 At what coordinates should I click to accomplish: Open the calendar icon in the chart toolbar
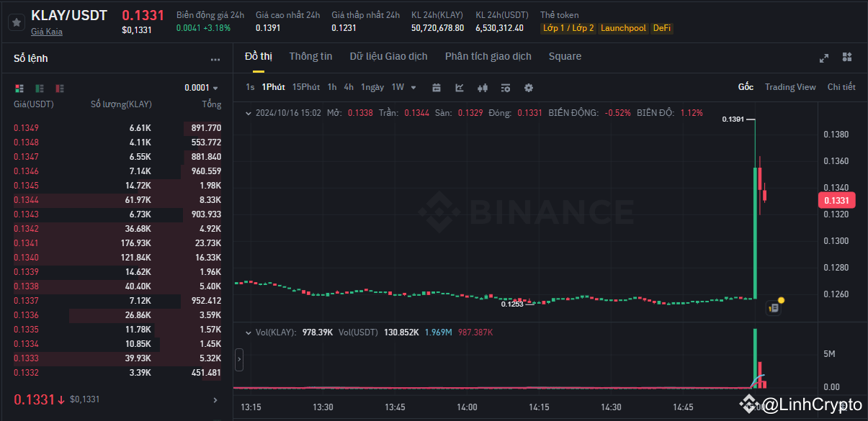[437, 87]
